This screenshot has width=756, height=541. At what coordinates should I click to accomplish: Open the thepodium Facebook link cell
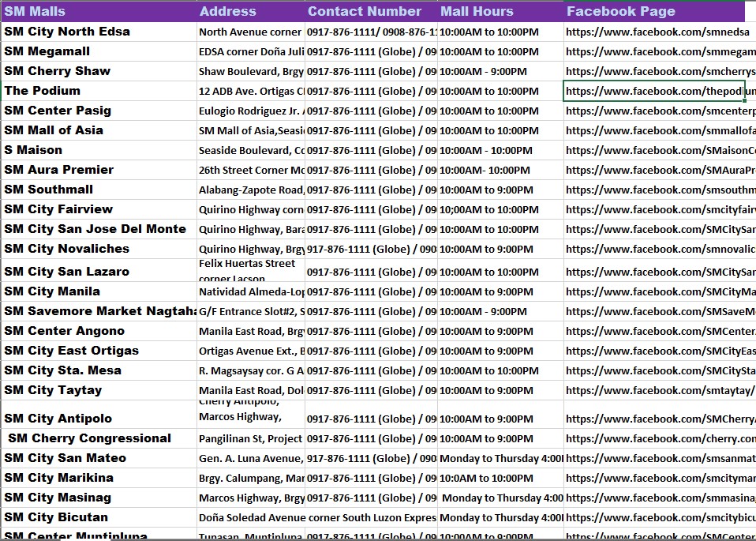(654, 91)
